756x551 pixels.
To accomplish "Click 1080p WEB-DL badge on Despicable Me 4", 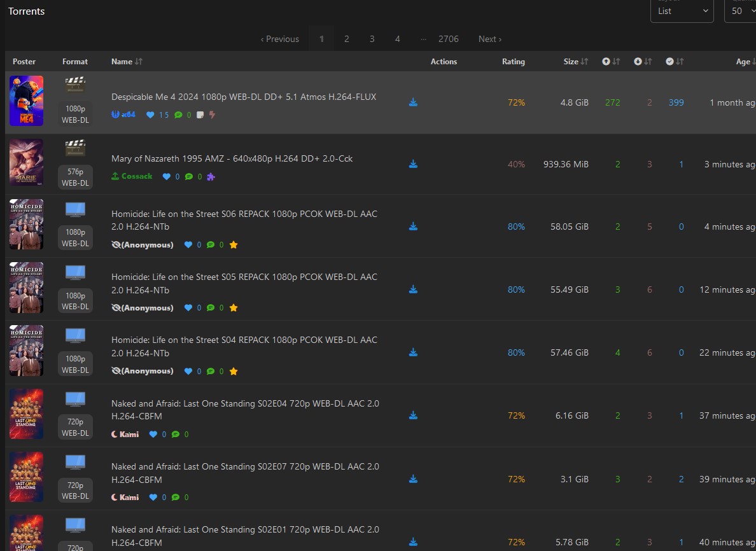I will 75,115.
